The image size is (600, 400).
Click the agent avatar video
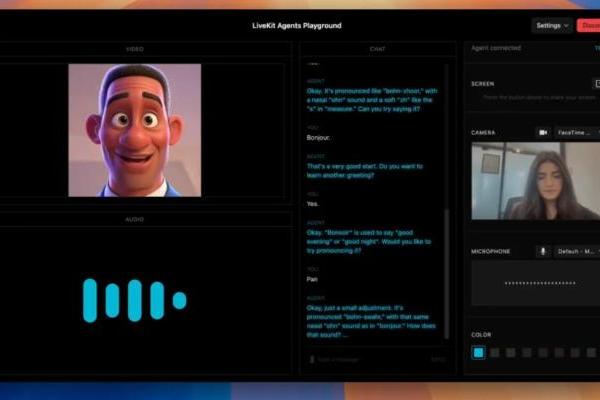click(x=135, y=130)
